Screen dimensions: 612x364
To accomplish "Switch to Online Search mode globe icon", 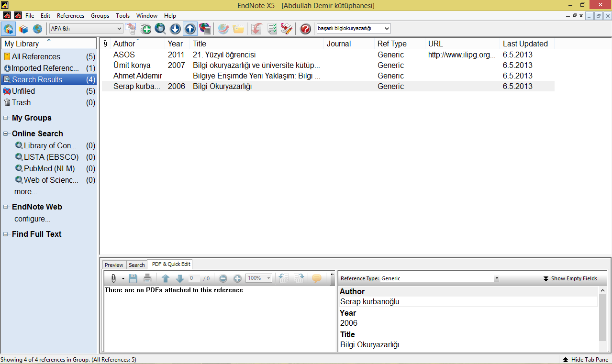I will (x=37, y=29).
